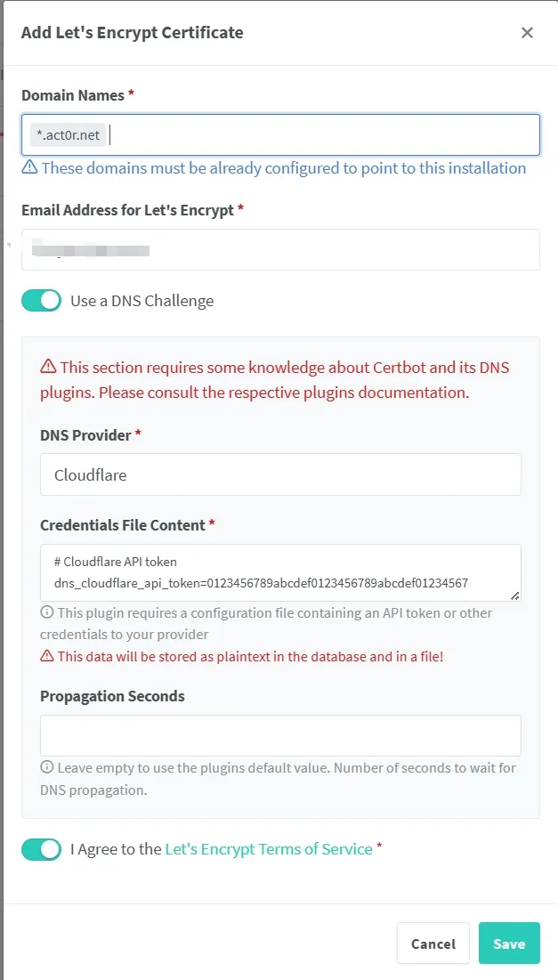The width and height of the screenshot is (558, 980).
Task: Toggle the Use a DNS Challenge switch
Action: pyautogui.click(x=41, y=301)
